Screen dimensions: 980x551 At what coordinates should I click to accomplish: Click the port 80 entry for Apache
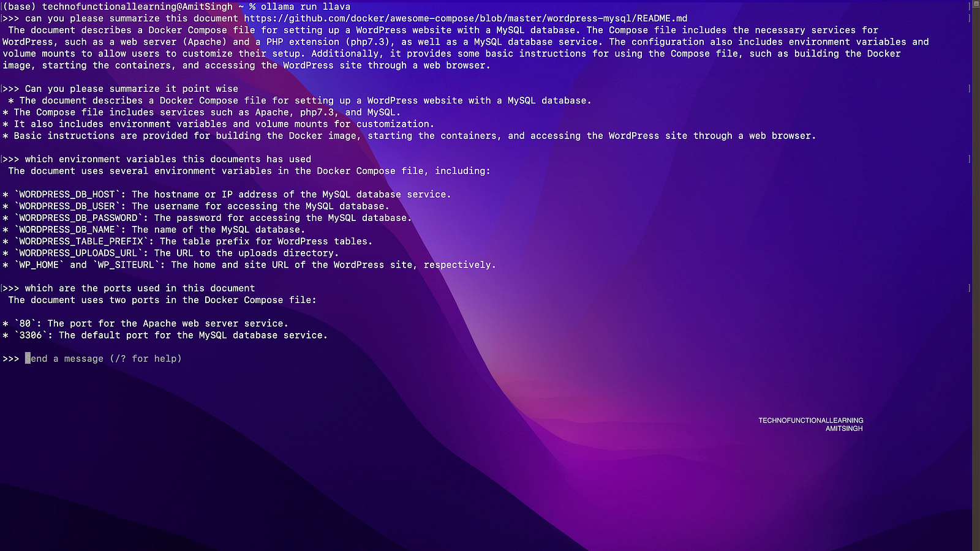25,324
